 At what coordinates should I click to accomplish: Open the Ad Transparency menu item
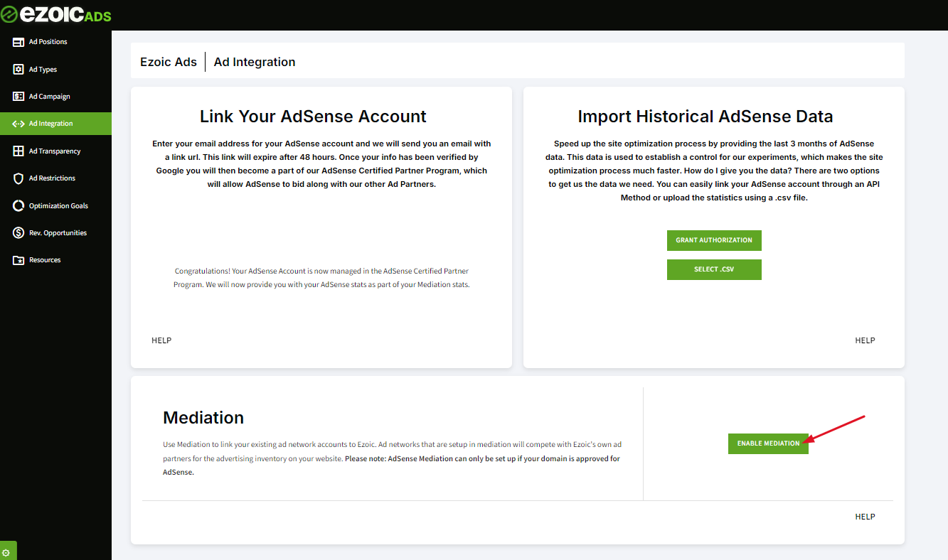point(54,151)
